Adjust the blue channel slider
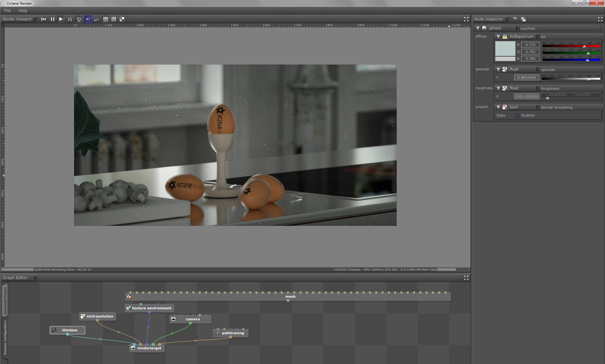The height and width of the screenshot is (364, 605). pyautogui.click(x=571, y=59)
